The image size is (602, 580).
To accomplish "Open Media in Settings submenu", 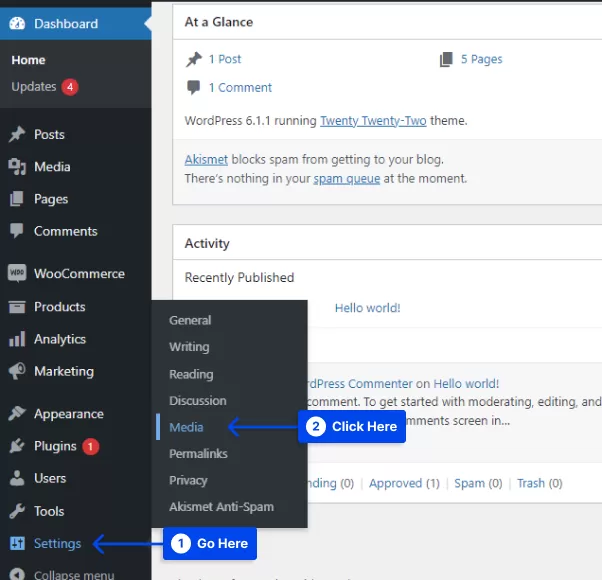I will pos(186,427).
